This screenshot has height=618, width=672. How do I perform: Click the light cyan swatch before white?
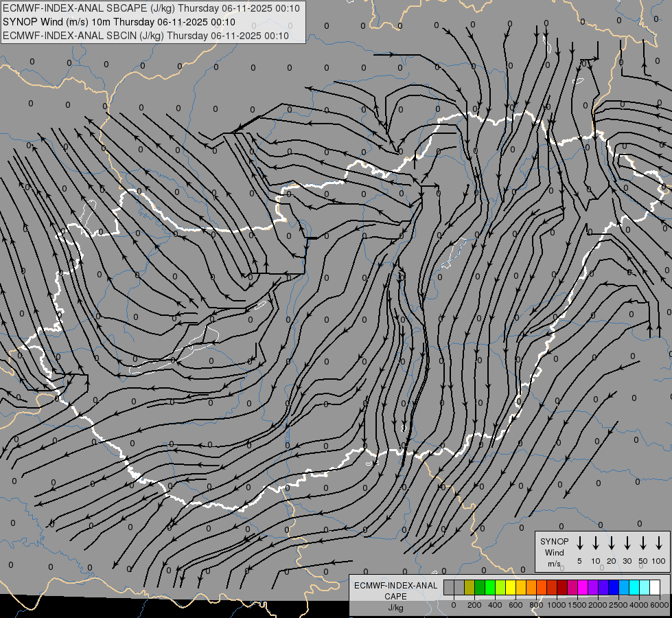pyautogui.click(x=644, y=587)
